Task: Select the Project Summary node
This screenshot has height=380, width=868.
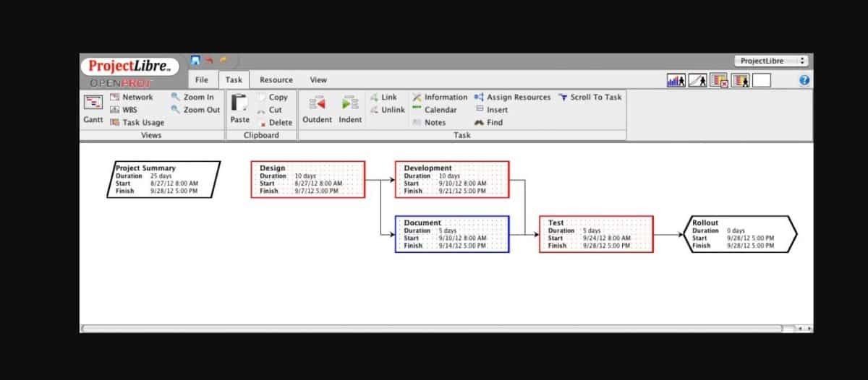Action: [x=163, y=180]
